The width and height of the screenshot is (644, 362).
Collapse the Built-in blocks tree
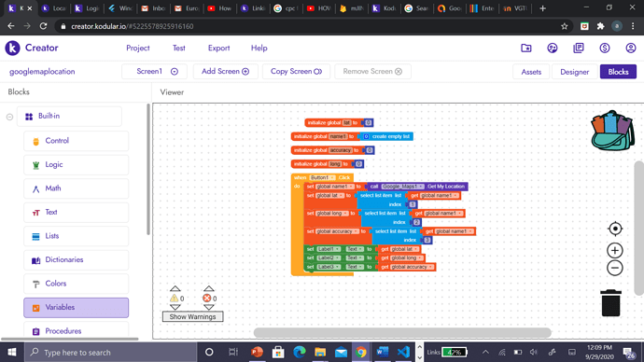[x=10, y=117]
